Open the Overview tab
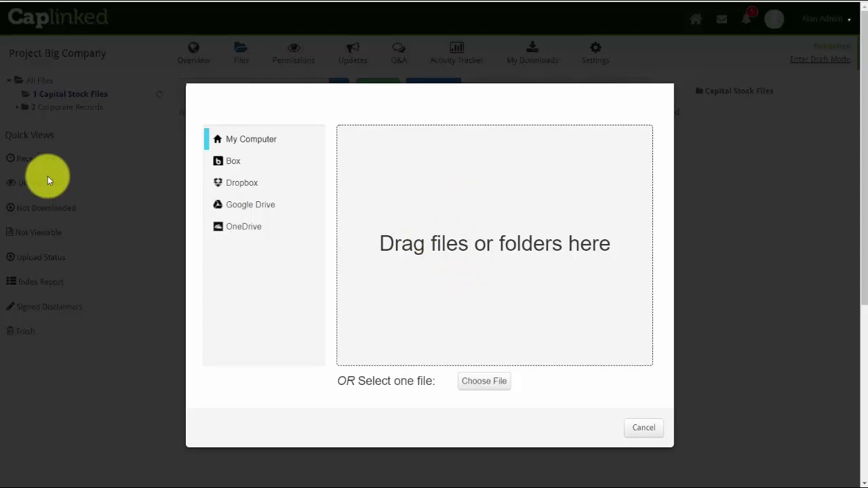The height and width of the screenshot is (488, 868). (193, 53)
